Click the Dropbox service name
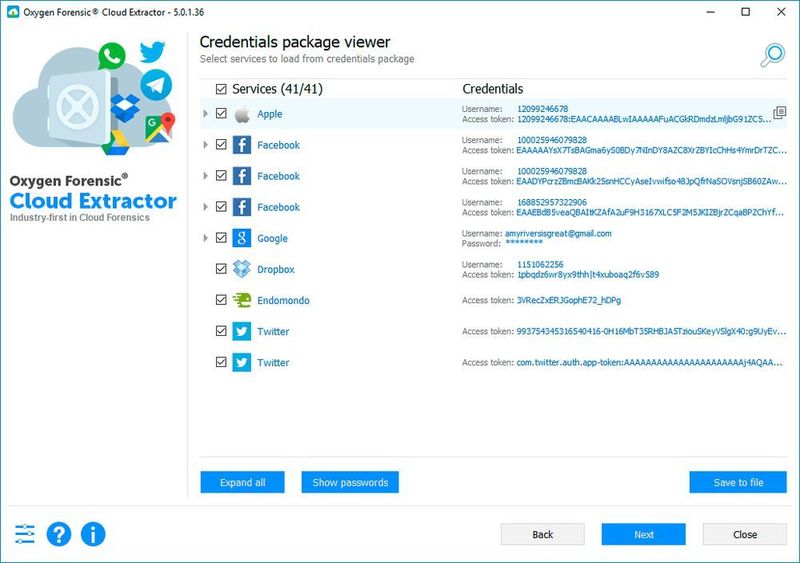The height and width of the screenshot is (563, 800). coord(276,270)
